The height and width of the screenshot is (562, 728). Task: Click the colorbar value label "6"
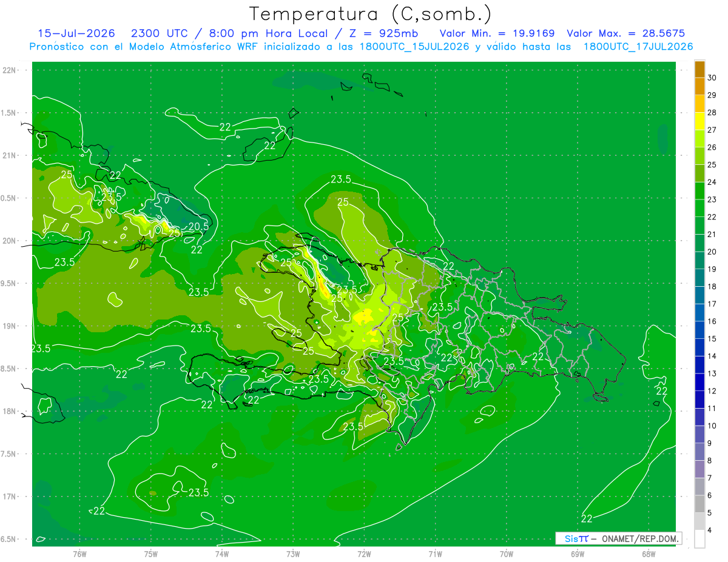pyautogui.click(x=710, y=496)
